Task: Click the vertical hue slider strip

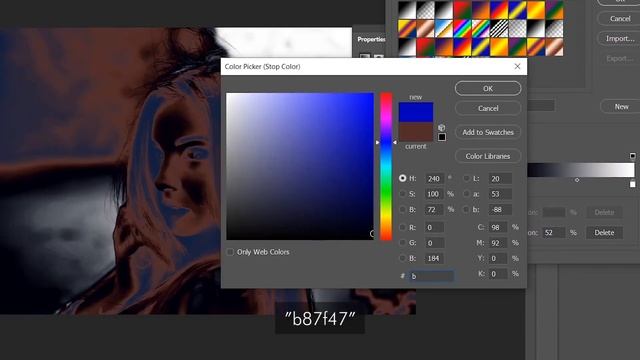Action: [x=386, y=166]
